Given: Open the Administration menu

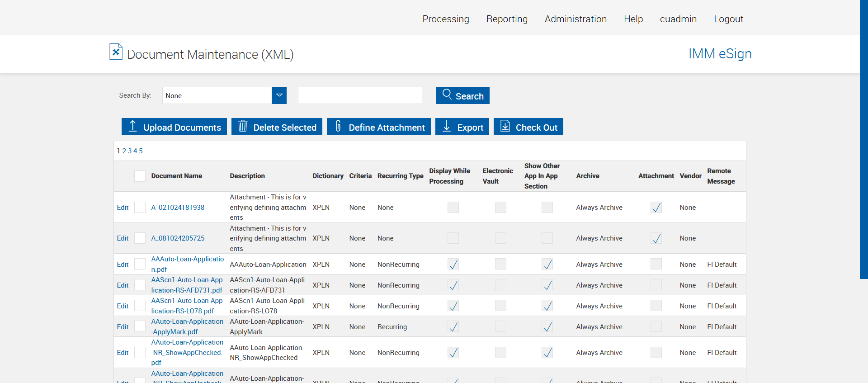Looking at the screenshot, I should point(575,19).
